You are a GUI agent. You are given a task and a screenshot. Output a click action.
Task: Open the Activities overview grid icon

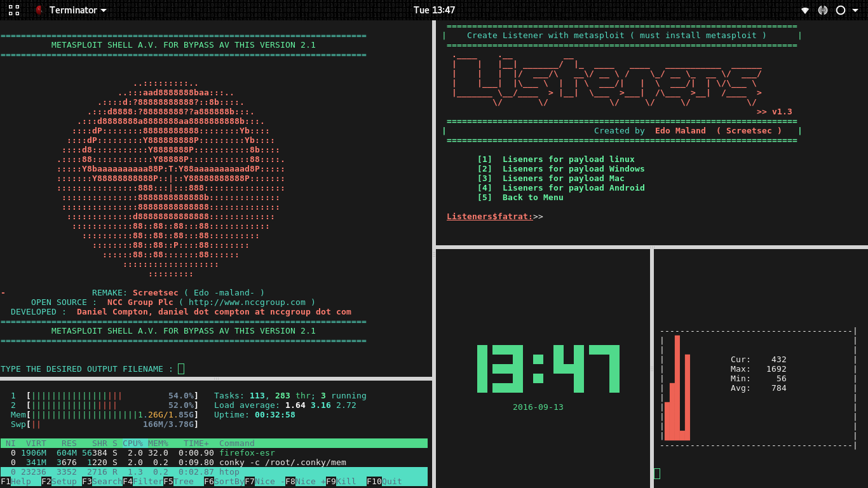coord(14,10)
